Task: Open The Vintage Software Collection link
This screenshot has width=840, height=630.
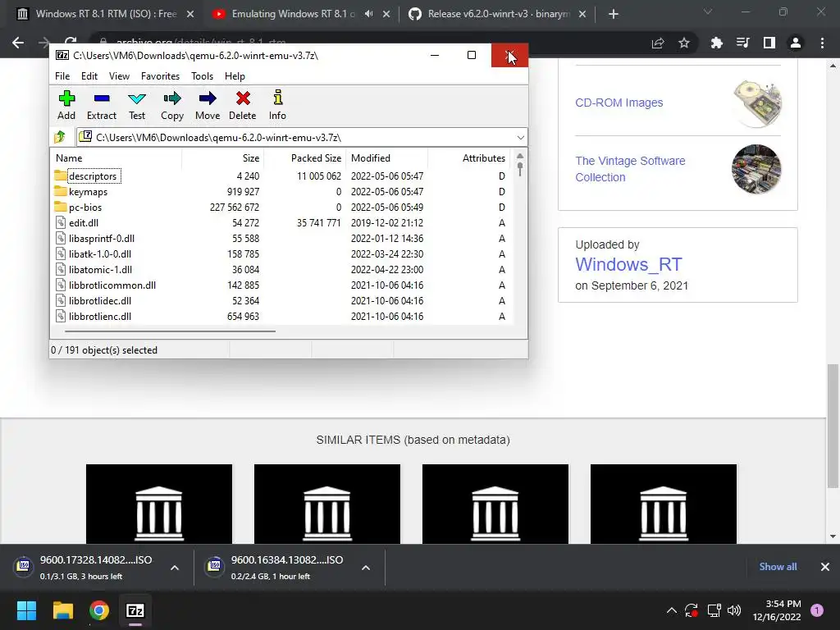Action: [x=630, y=169]
